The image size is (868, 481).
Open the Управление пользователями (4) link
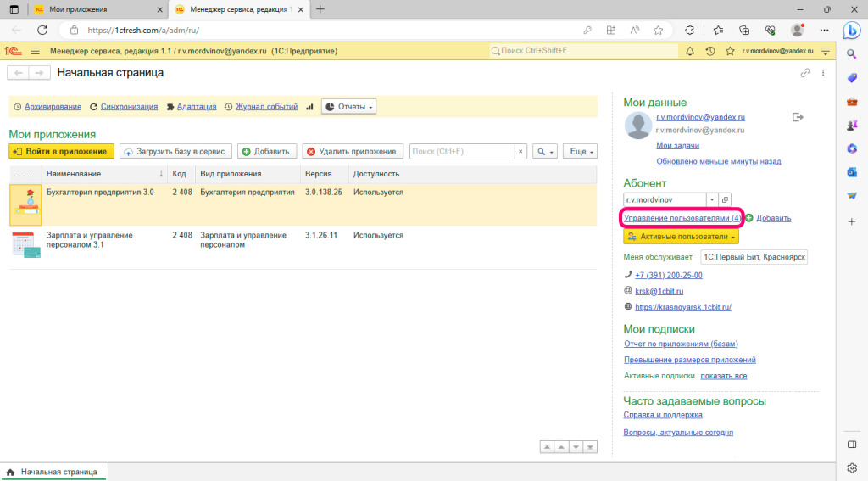coord(682,218)
